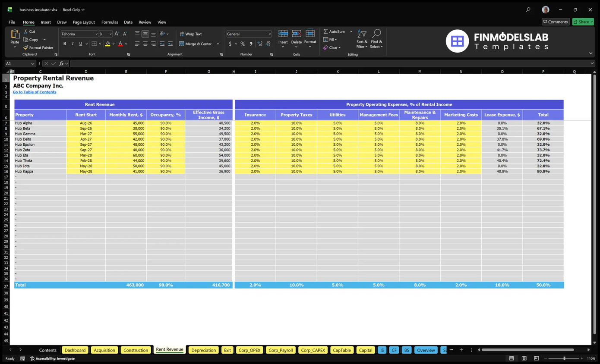The width and height of the screenshot is (600, 364).
Task: Click the Delete cells icon
Action: tap(297, 34)
